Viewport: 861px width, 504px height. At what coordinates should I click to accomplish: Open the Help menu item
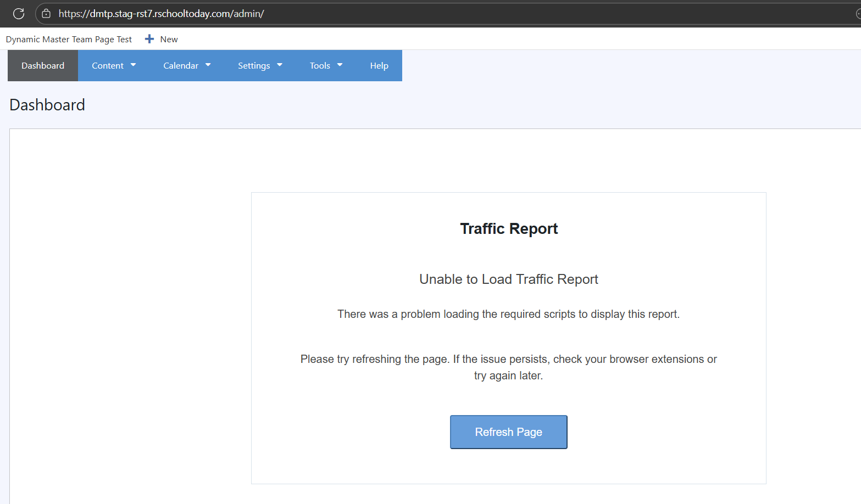tap(379, 65)
